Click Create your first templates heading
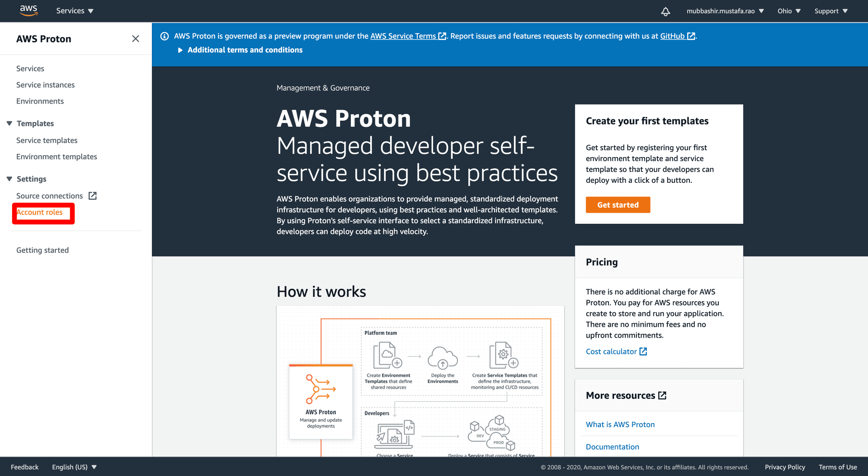The height and width of the screenshot is (476, 868). point(647,121)
